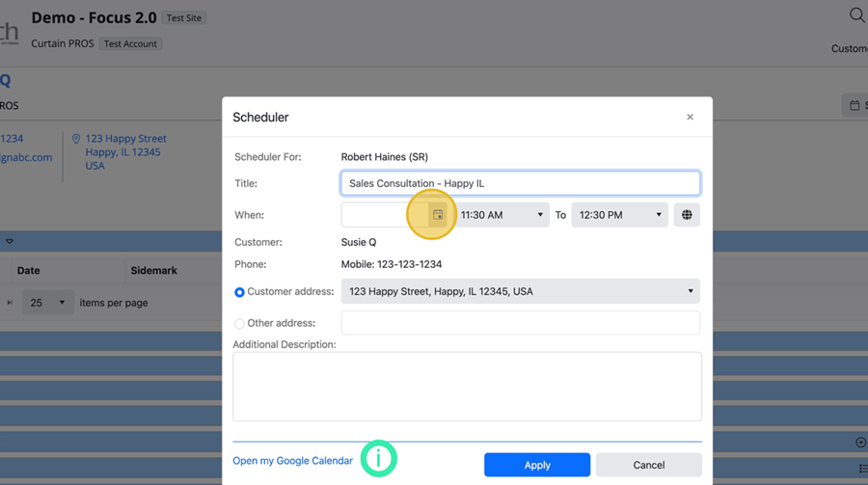Click the Cancel button
This screenshot has height=485, width=868.
click(x=649, y=465)
